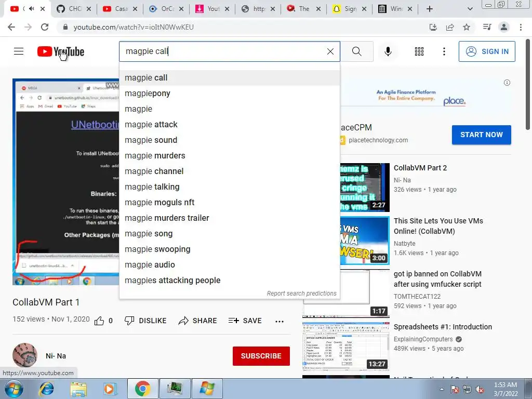Open the YouTube apps grid
The height and width of the screenshot is (399, 532).
pyautogui.click(x=419, y=51)
